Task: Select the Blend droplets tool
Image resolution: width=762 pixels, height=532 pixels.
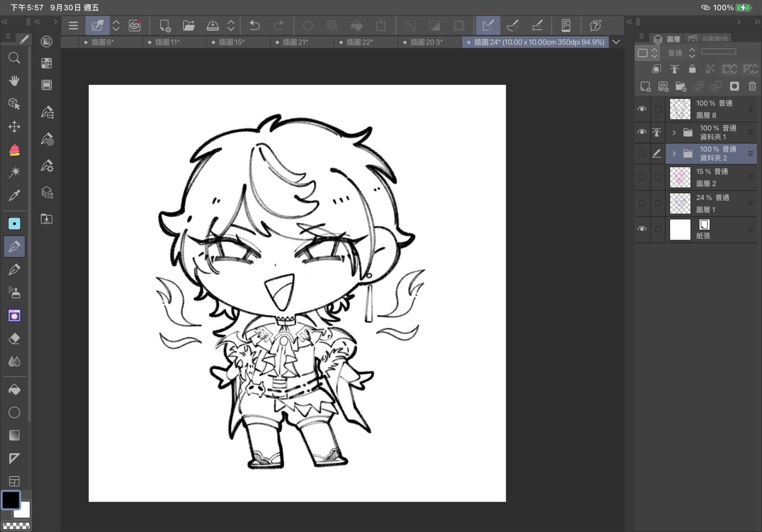Action: point(14,362)
